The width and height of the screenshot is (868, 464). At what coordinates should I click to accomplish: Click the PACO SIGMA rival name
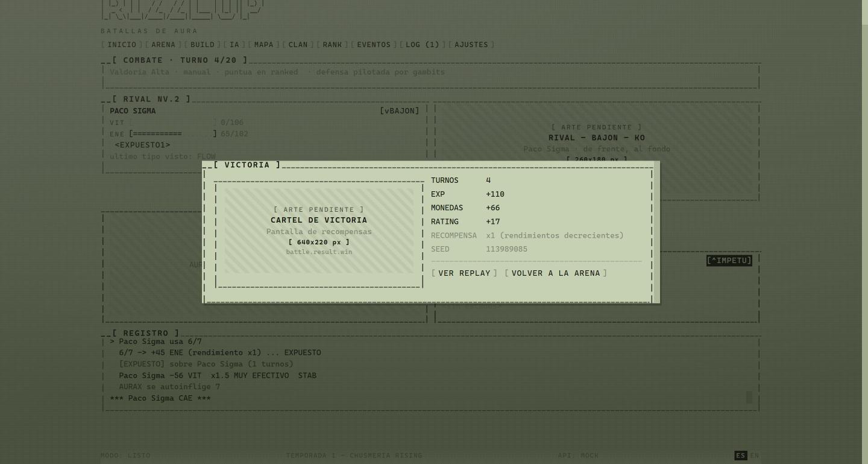tap(133, 111)
